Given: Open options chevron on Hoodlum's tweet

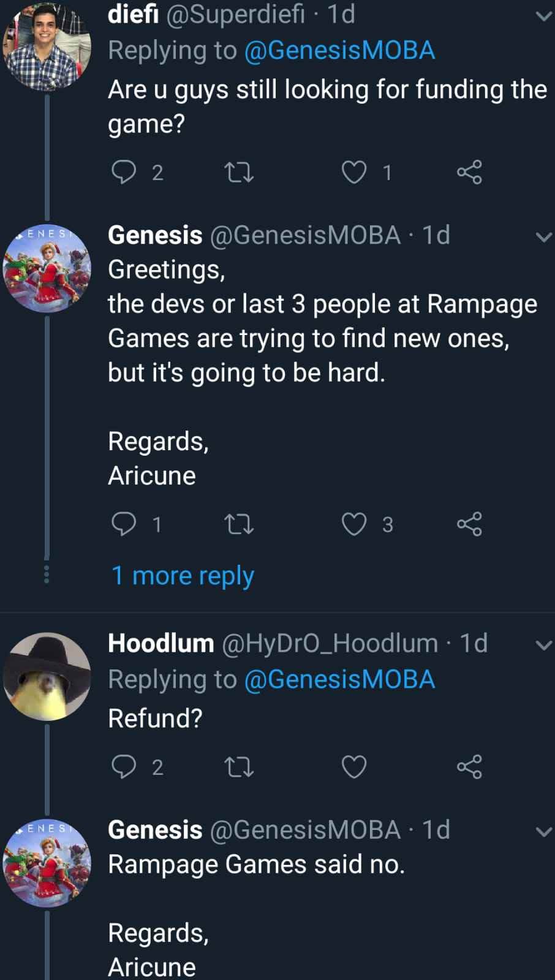Looking at the screenshot, I should click(x=543, y=645).
